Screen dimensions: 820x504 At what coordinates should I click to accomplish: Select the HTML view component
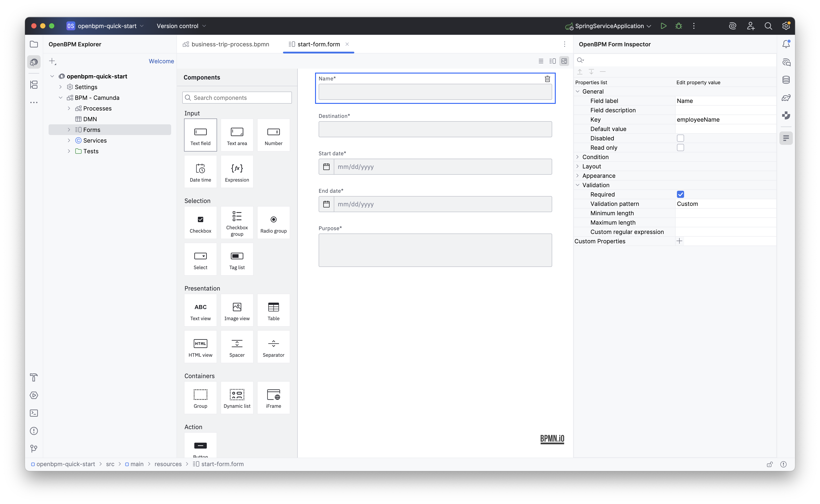click(x=200, y=347)
